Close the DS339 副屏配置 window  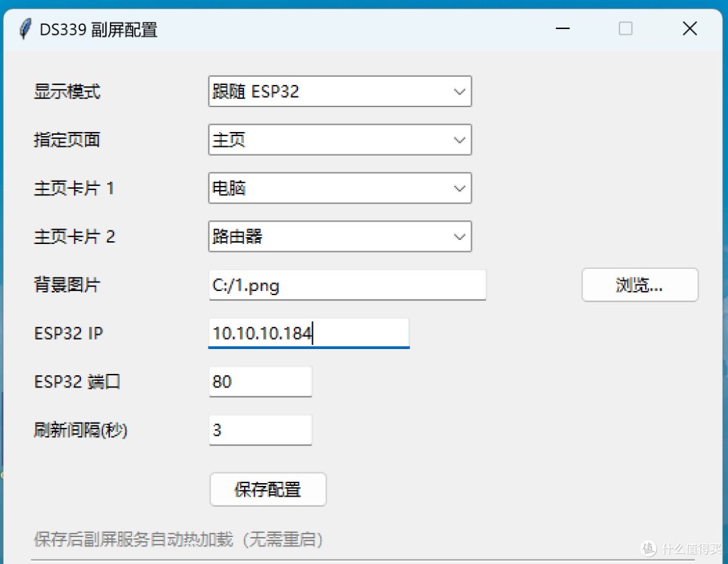click(690, 29)
